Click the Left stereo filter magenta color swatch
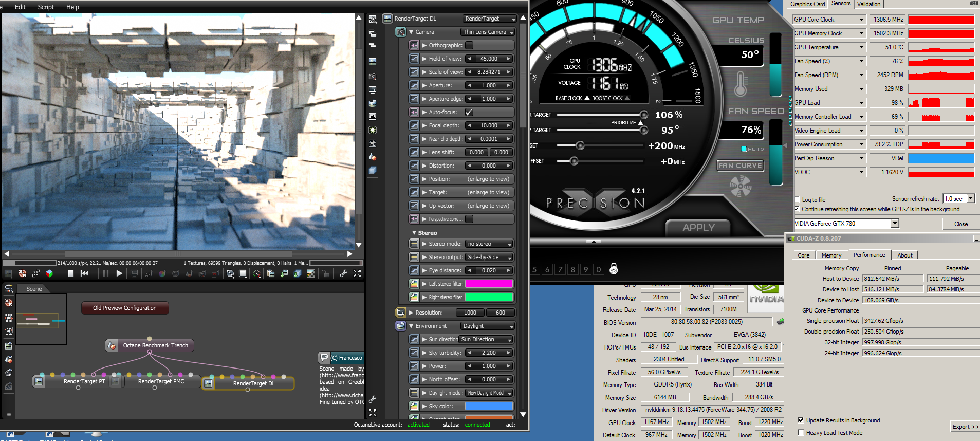This screenshot has height=441, width=980. coord(489,284)
